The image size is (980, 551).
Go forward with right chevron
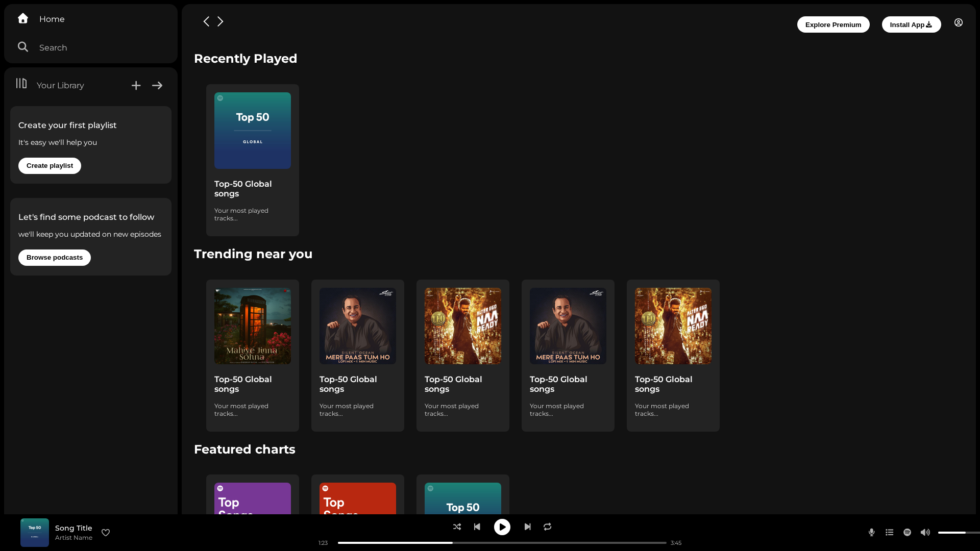220,21
